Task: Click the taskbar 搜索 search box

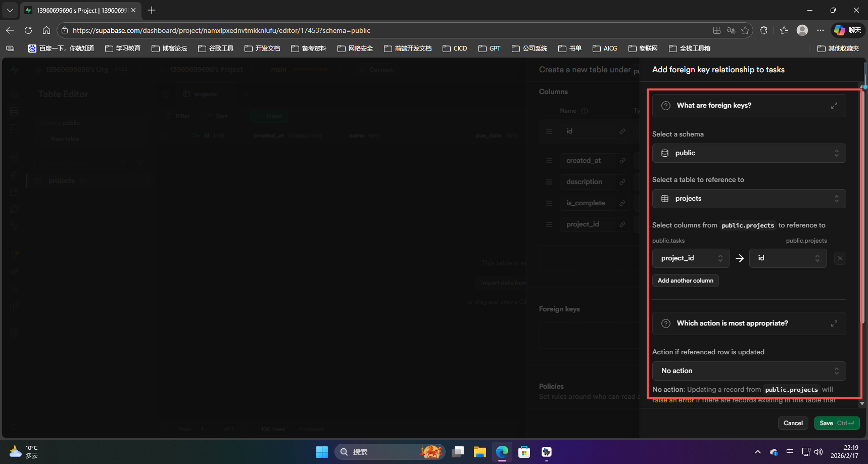Action: (x=390, y=452)
